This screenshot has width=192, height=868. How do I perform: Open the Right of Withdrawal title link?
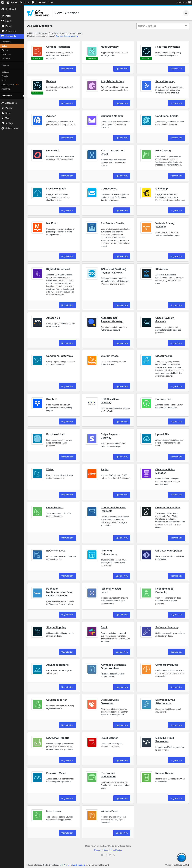pos(58,269)
